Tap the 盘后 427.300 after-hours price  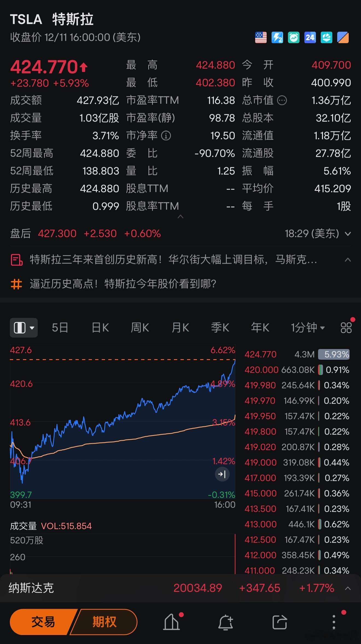point(57,234)
